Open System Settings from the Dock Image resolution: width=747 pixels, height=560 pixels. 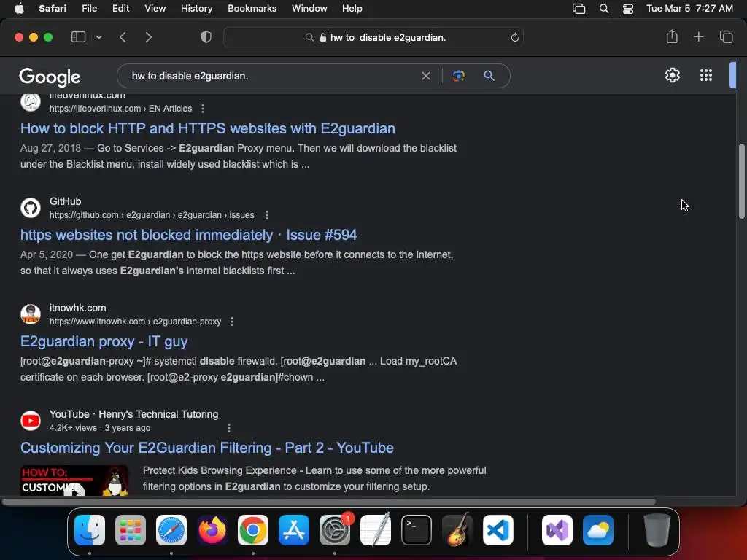point(335,530)
